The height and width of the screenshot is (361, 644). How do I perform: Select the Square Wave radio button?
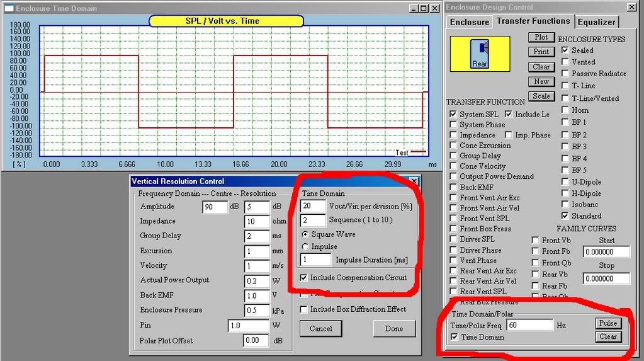[305, 234]
